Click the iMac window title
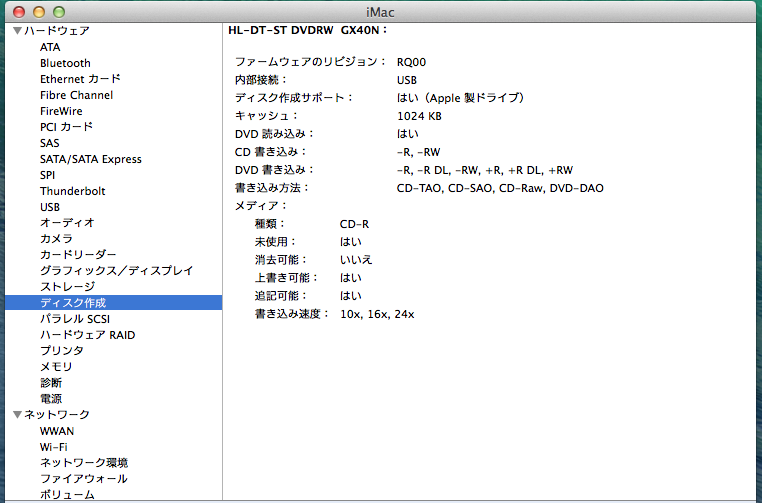The image size is (762, 503). coord(380,12)
